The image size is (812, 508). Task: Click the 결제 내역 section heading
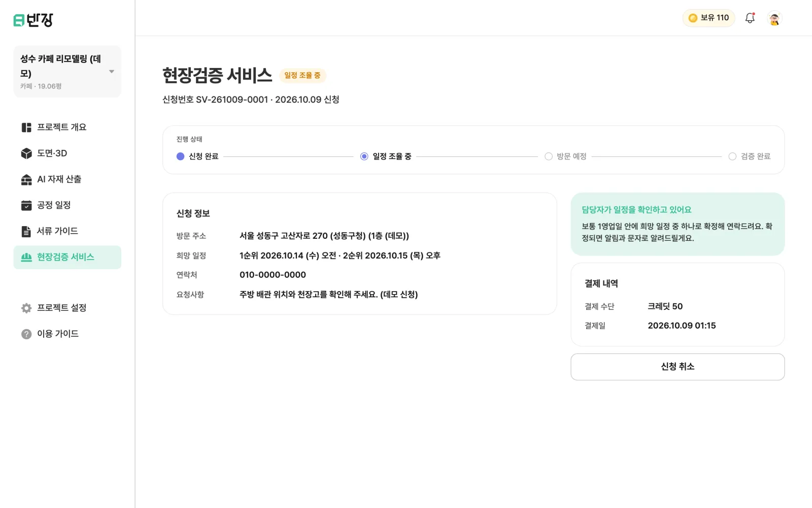[x=601, y=283]
